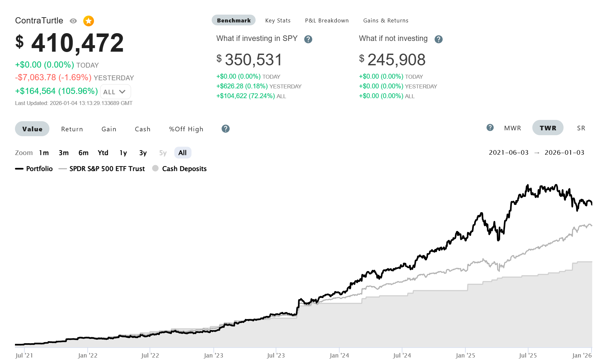
Task: Select the Return chart view
Action: 72,129
